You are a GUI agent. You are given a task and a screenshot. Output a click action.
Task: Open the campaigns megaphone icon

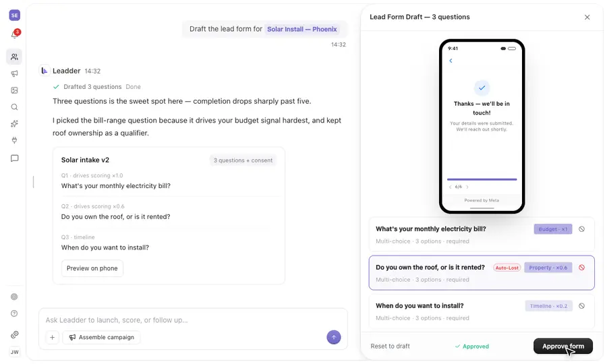point(14,73)
